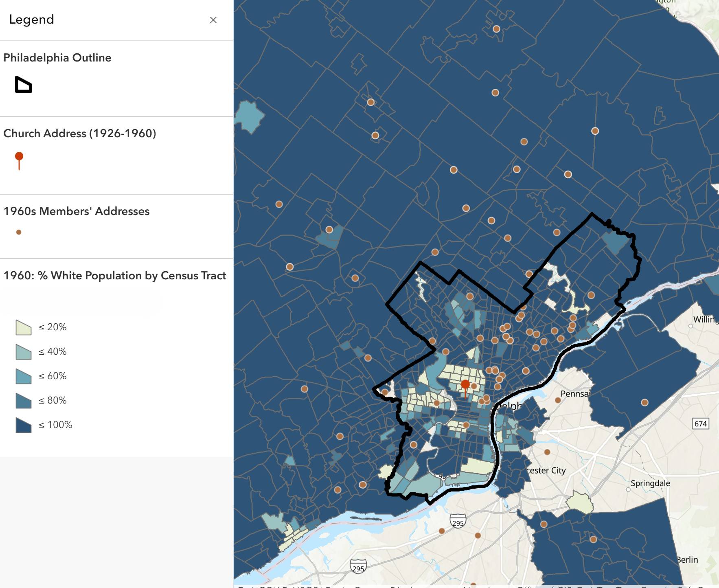Click the Church Address pin legend icon

pyautogui.click(x=19, y=160)
